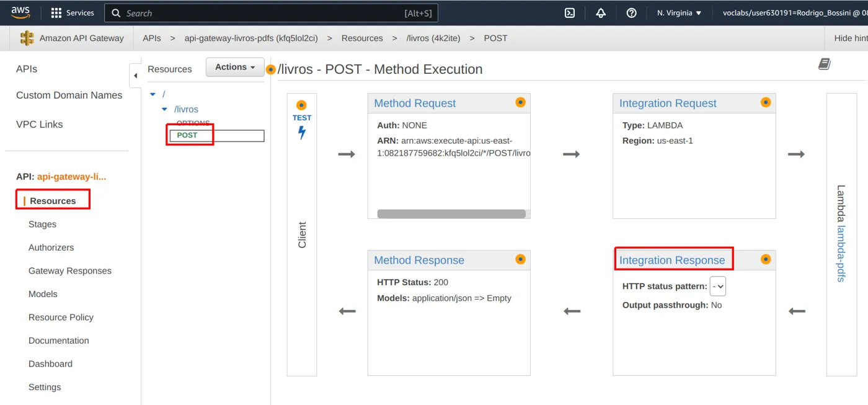Click the api-gateway-li... API name link
The image size is (868, 405).
[71, 177]
